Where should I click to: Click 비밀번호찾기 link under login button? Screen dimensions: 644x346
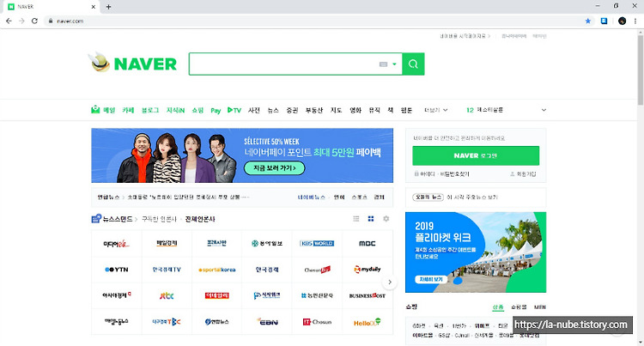click(x=454, y=174)
